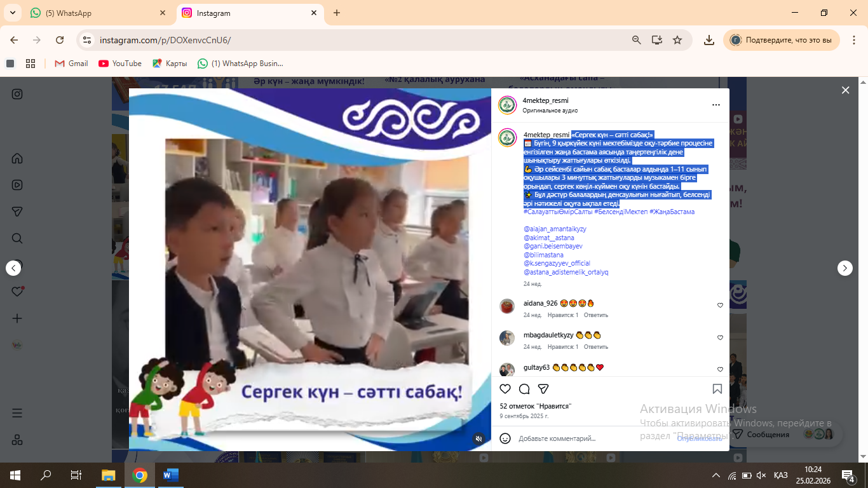868x488 pixels.
Task: Show hidden icons in the system tray
Action: tap(716, 475)
